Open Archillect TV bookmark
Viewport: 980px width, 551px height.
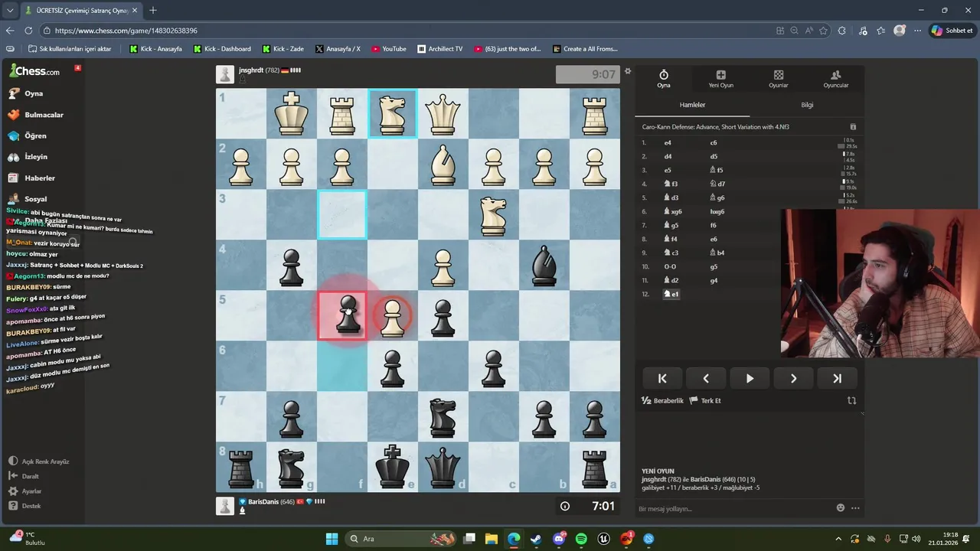(439, 49)
